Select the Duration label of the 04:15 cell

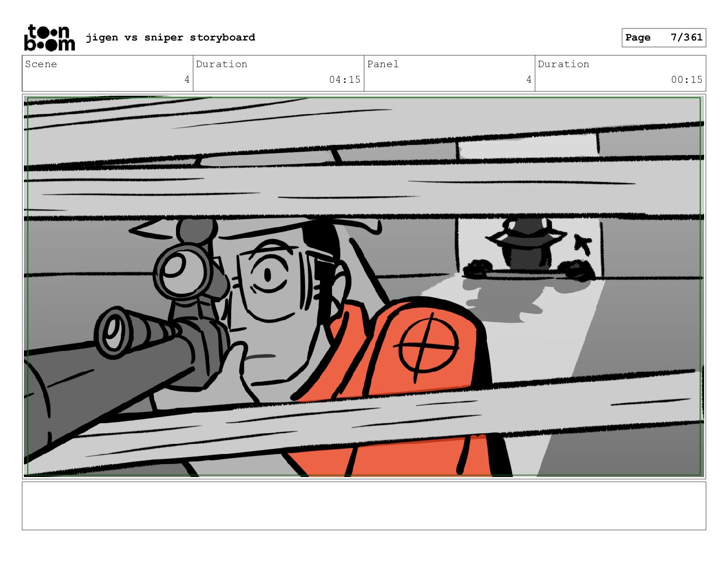tap(222, 64)
